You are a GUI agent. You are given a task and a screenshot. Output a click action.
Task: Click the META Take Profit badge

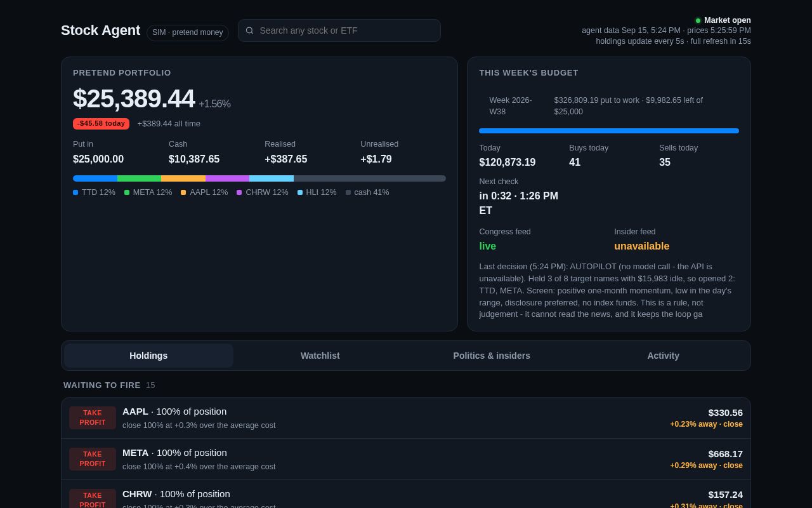[93, 459]
